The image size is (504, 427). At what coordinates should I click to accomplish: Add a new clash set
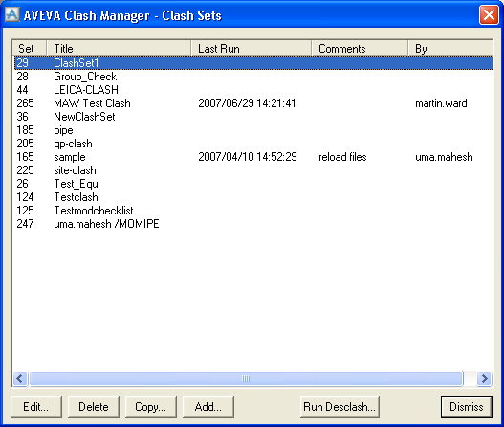(208, 407)
